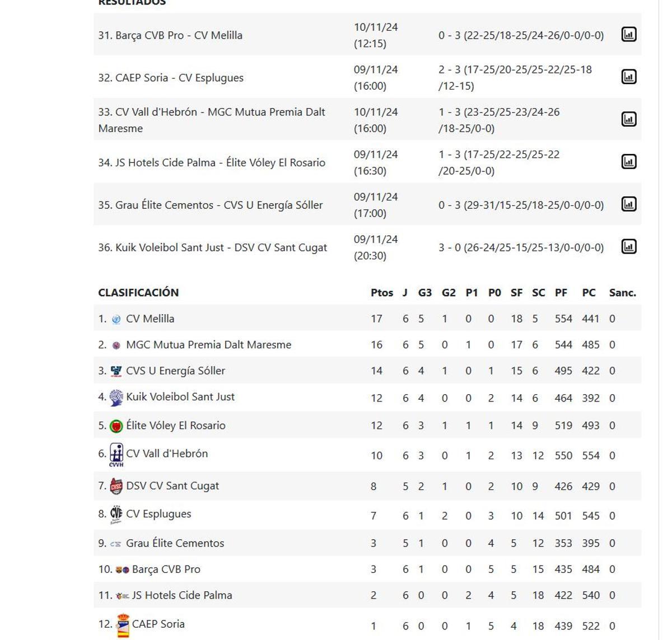
Task: Open statistics for Barça CVB Pro - CV Melilla match
Action: [x=629, y=34]
